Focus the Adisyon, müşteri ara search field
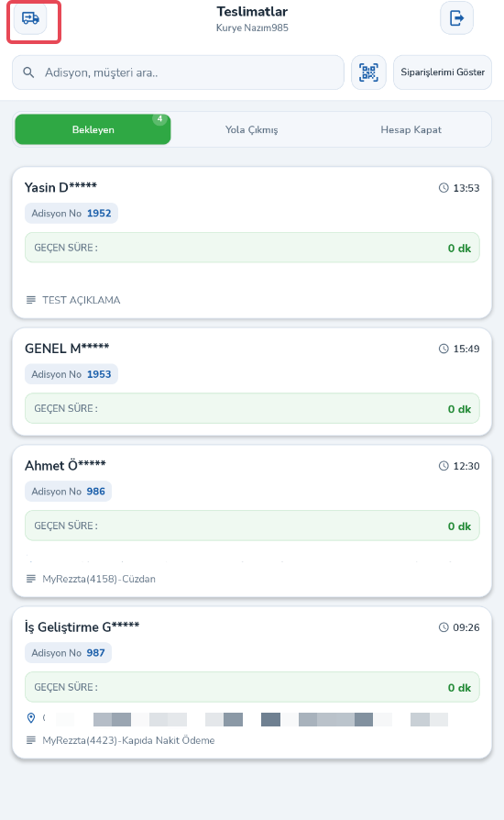 click(x=178, y=72)
